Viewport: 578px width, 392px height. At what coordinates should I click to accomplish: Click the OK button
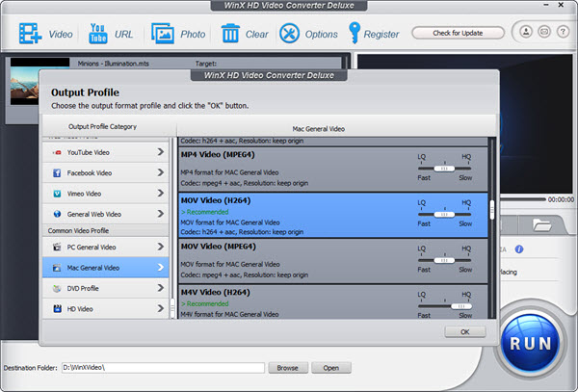tap(465, 332)
